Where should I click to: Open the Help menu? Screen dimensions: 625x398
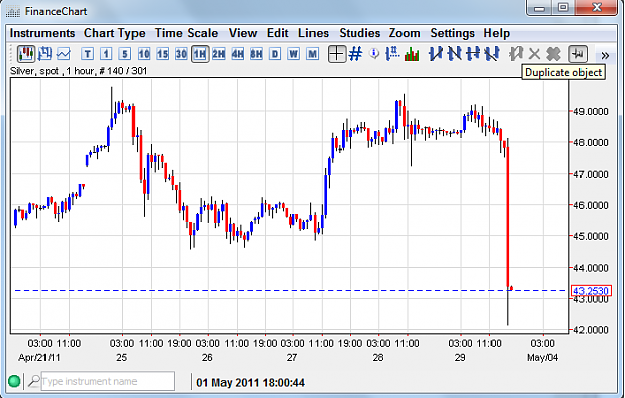coord(497,33)
